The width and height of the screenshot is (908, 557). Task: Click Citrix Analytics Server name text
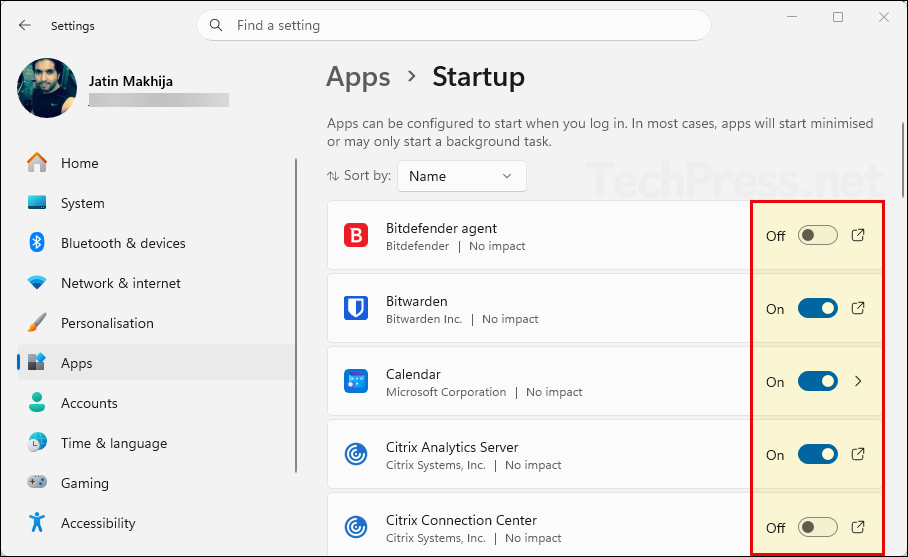452,447
